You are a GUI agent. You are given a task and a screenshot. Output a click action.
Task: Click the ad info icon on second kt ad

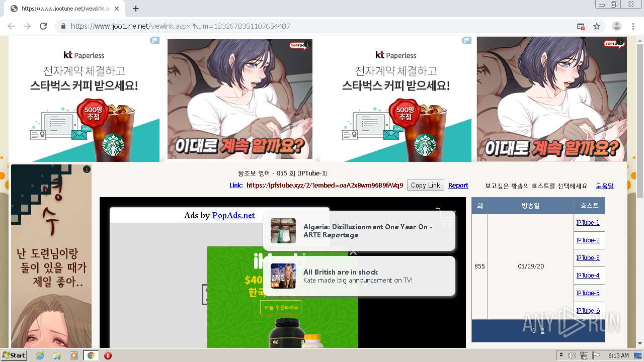467,41
